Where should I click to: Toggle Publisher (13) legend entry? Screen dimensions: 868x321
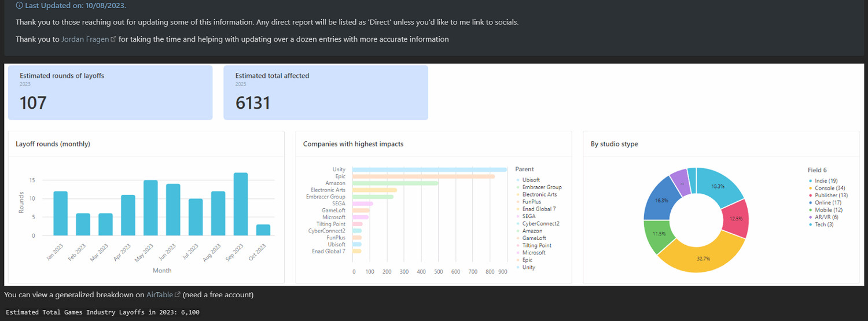click(830, 195)
